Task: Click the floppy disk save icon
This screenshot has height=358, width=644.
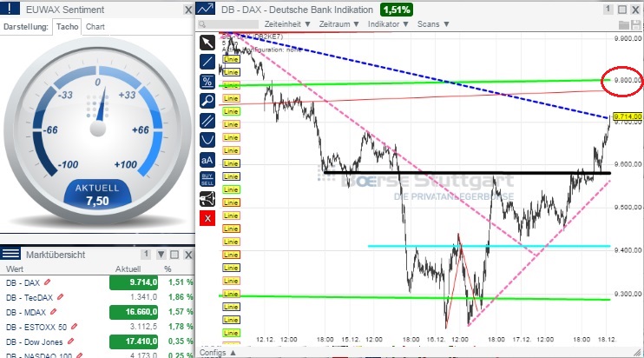Action: point(636,24)
